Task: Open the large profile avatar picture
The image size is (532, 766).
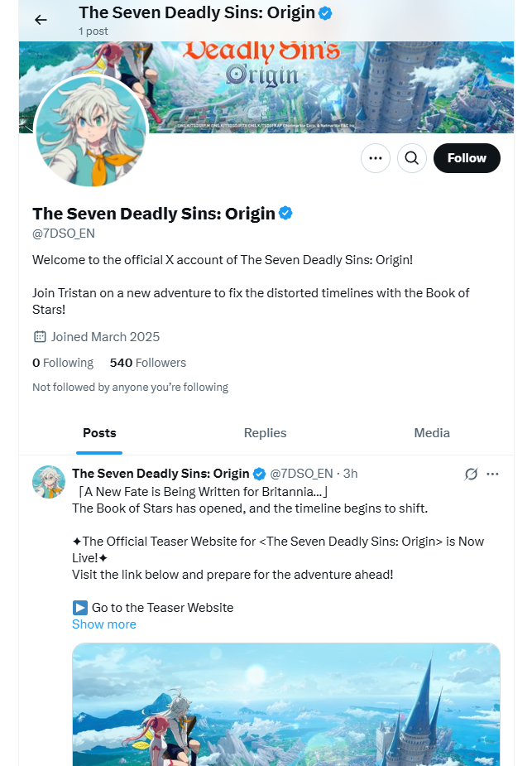Action: pyautogui.click(x=91, y=131)
